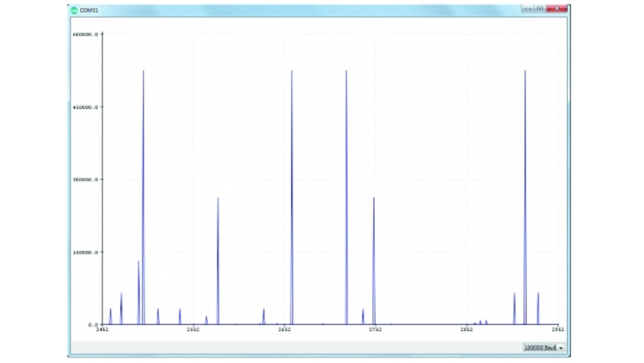Viewport: 644px width, 363px height.
Task: Click the COM31 window title text
Action: (88, 10)
